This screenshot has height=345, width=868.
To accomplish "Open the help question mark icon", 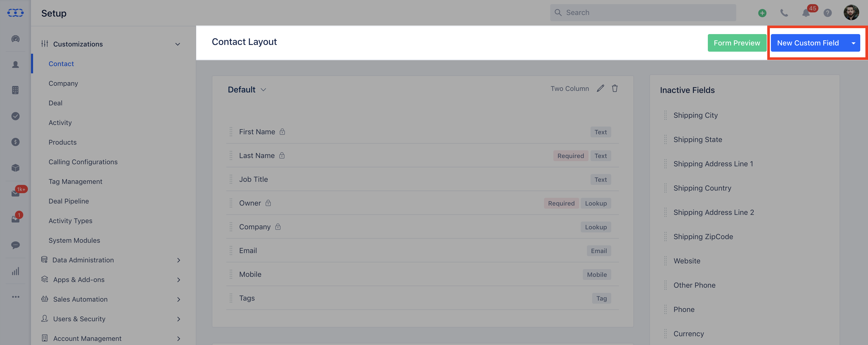I will click(827, 13).
